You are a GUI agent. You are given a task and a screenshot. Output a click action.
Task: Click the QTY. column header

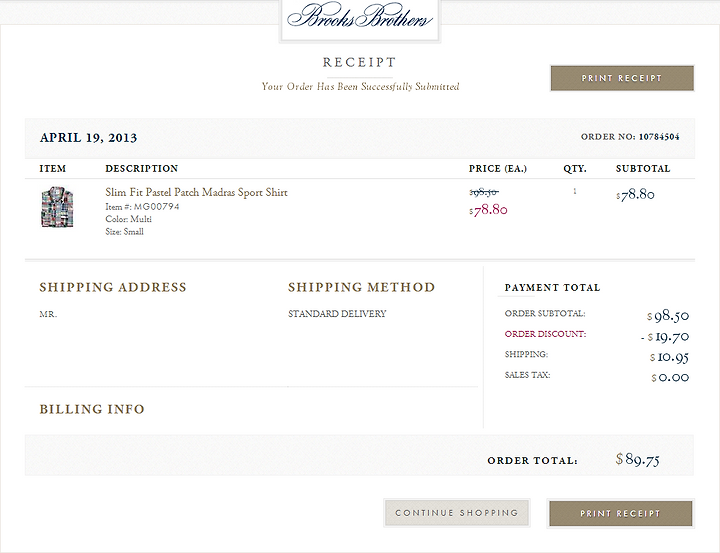pyautogui.click(x=575, y=169)
